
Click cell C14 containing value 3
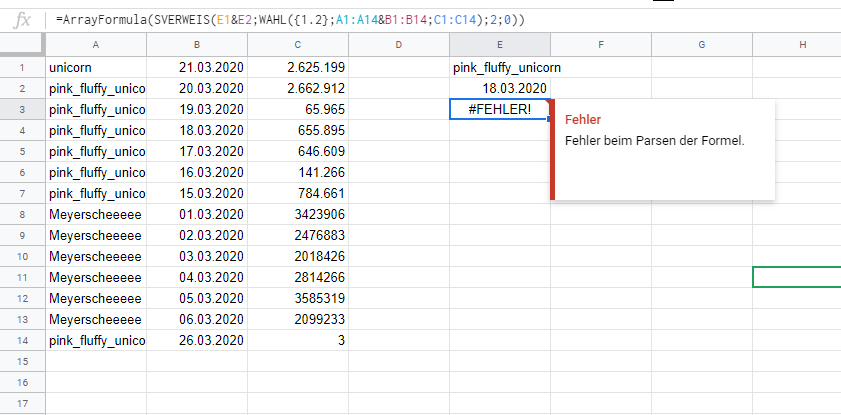tap(298, 340)
